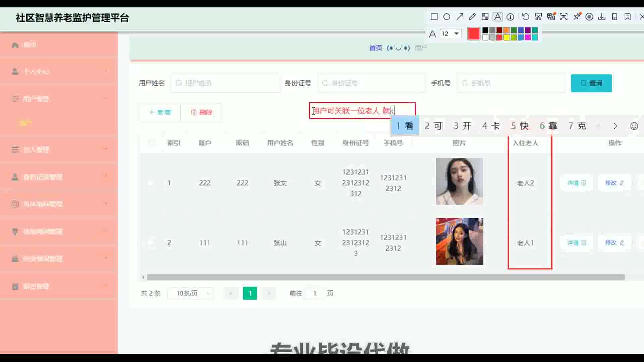Select the rectangle annotation tool
644x362 pixels.
(434, 17)
